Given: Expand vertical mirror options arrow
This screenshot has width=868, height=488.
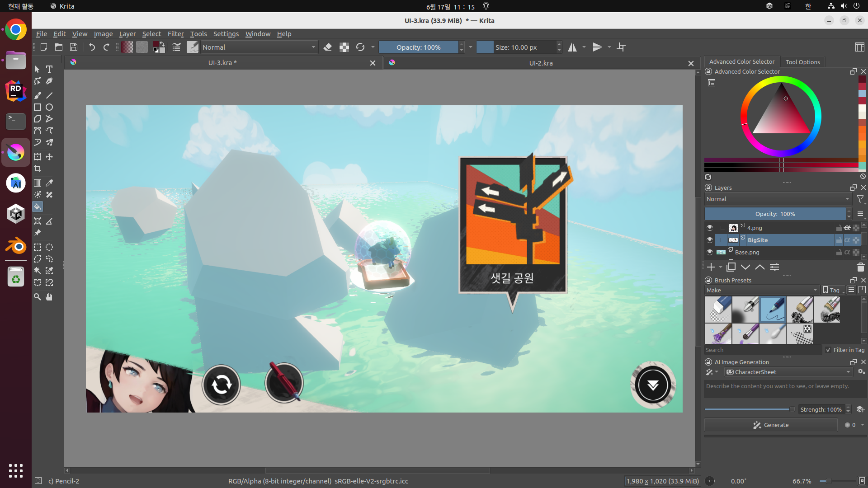Looking at the screenshot, I should tap(609, 47).
